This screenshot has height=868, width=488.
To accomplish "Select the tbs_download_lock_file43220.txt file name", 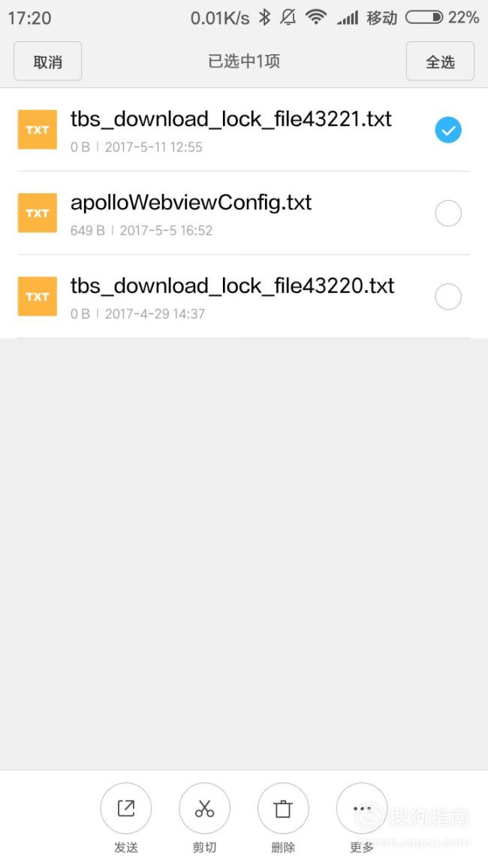I will coord(233,286).
